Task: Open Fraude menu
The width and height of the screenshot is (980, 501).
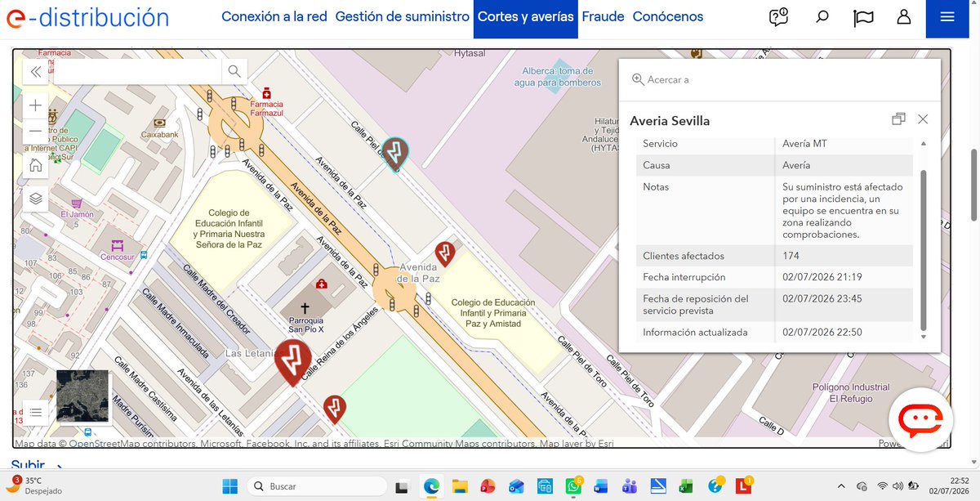Action: pyautogui.click(x=603, y=16)
